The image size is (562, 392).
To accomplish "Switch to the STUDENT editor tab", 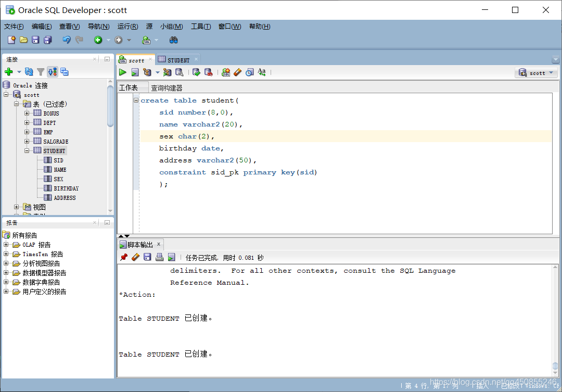I will pos(178,60).
